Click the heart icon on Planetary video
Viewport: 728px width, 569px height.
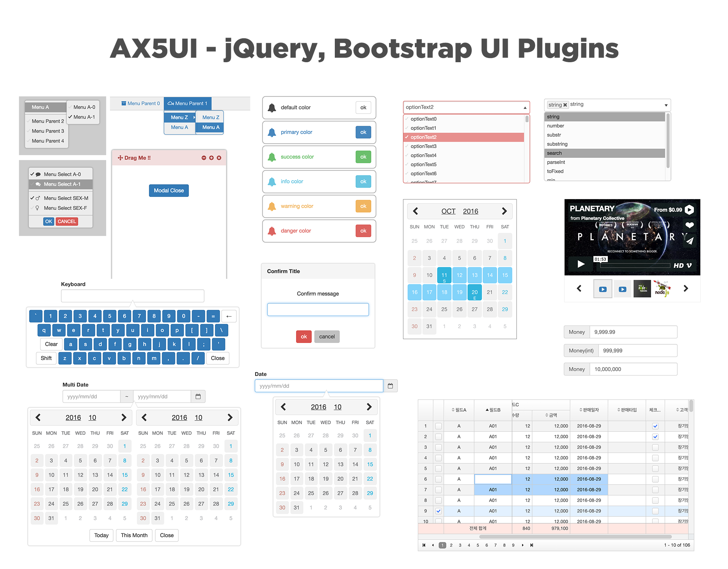point(689,225)
